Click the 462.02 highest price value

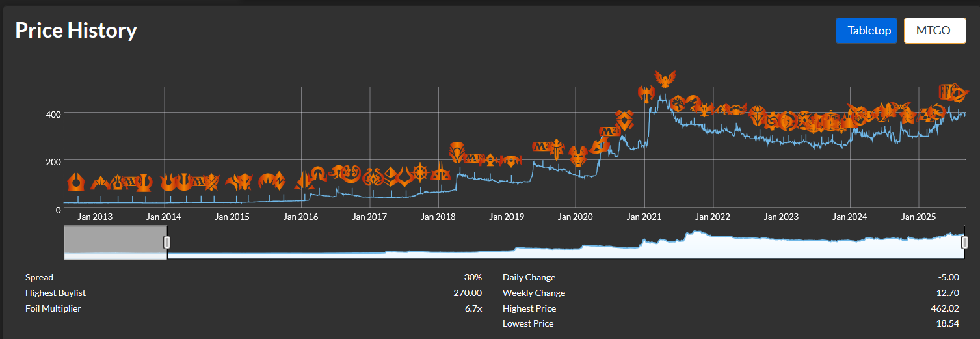click(x=946, y=308)
